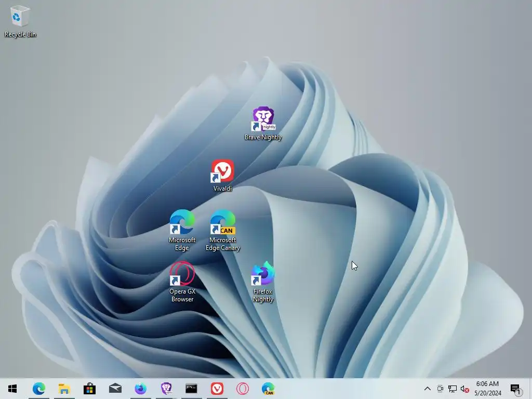Open the Action Center notifications icon
The width and height of the screenshot is (532, 399).
516,389
